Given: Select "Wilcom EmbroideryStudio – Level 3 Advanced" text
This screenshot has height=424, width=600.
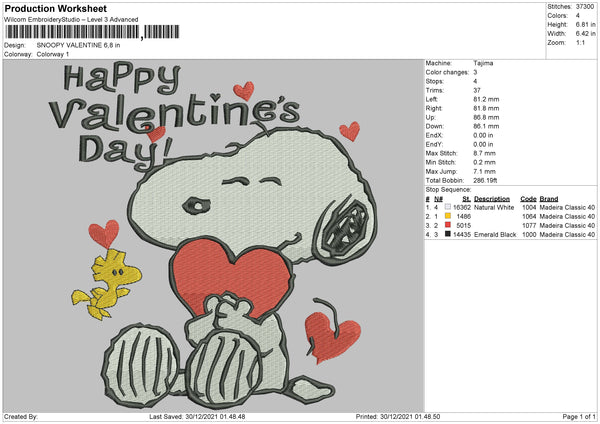Looking at the screenshot, I should (71, 20).
